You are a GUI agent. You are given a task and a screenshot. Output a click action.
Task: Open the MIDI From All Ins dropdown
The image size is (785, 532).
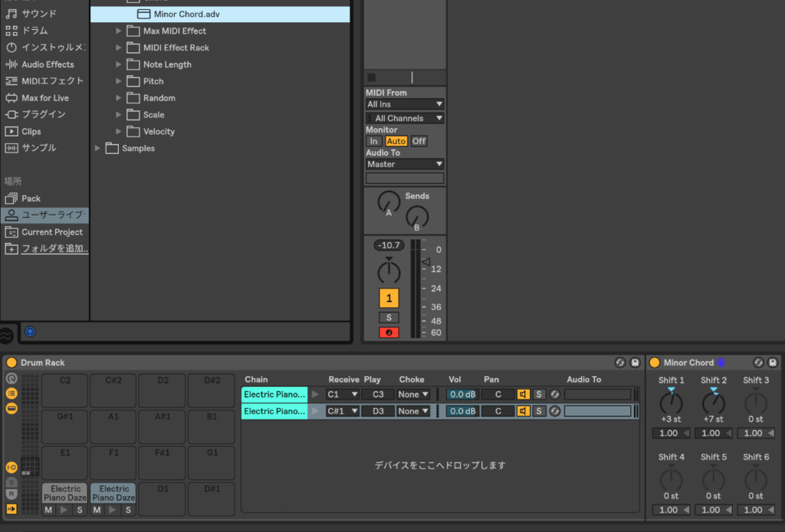click(405, 104)
